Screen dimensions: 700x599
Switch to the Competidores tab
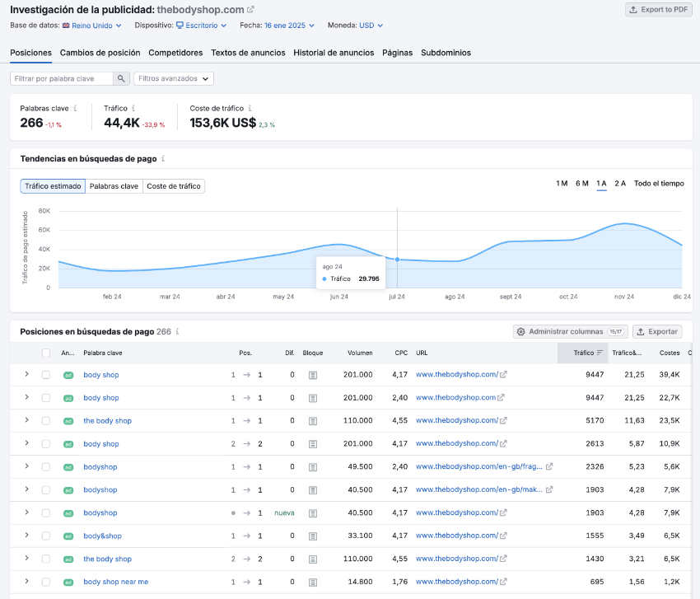(175, 53)
